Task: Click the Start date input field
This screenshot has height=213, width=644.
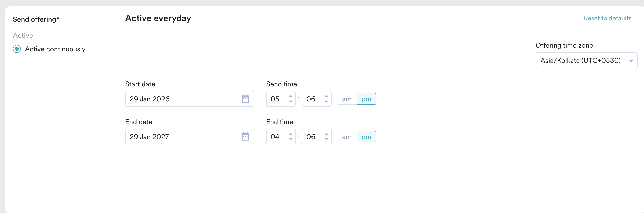Action: [182, 99]
